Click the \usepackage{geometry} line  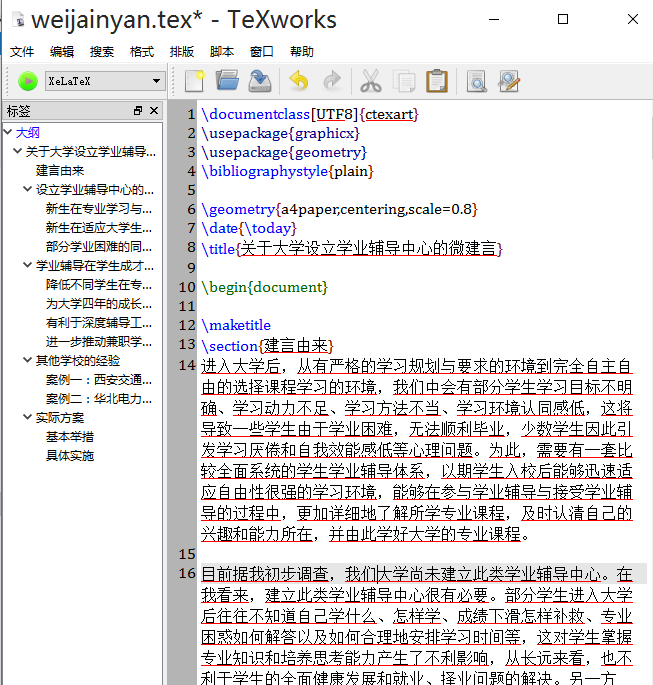pyautogui.click(x=284, y=152)
